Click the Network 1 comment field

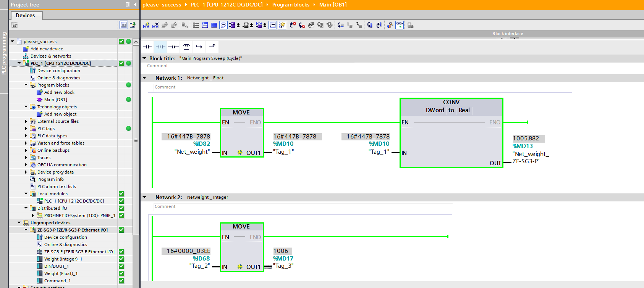(362, 87)
